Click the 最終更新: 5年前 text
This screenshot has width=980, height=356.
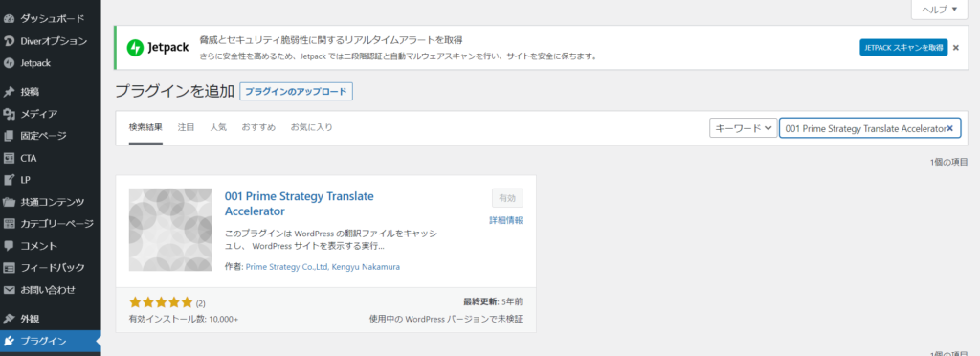493,301
